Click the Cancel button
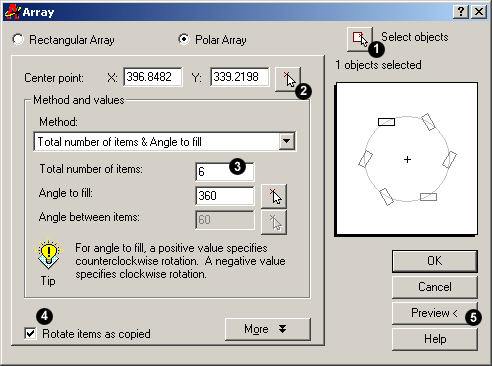The height and width of the screenshot is (366, 492). pos(435,287)
